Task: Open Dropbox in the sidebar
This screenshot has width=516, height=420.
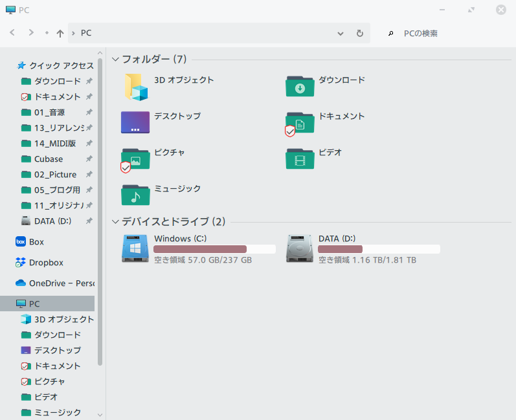Action: pos(46,263)
